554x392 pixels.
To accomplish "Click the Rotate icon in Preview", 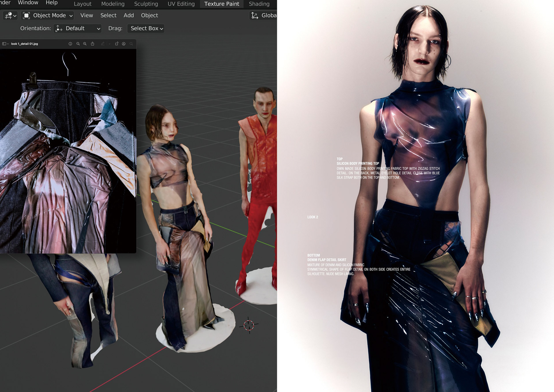I will tap(117, 44).
